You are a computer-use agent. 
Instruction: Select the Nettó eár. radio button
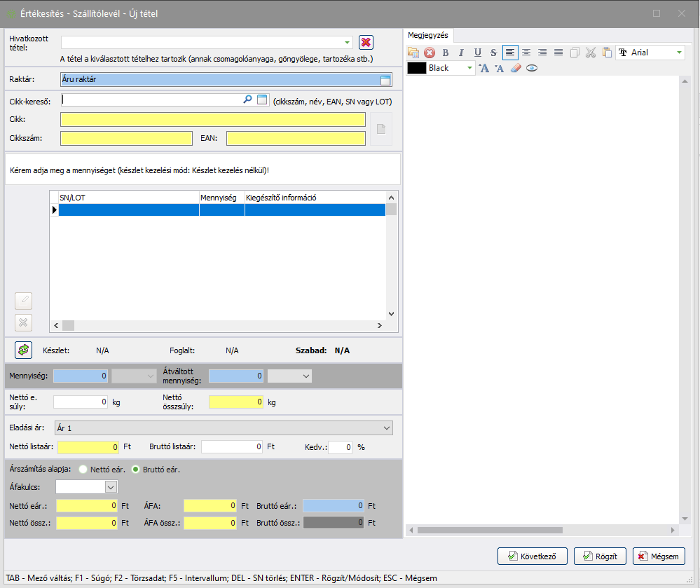83,469
